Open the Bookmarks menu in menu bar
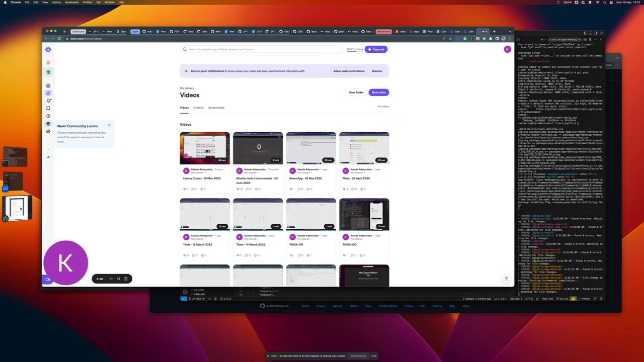The image size is (644, 362). [72, 2]
